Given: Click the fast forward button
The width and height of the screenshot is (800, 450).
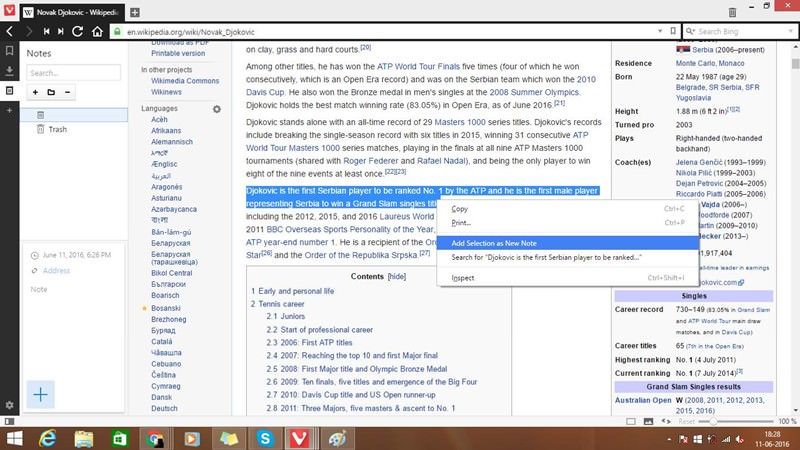Looking at the screenshot, I should tap(61, 32).
